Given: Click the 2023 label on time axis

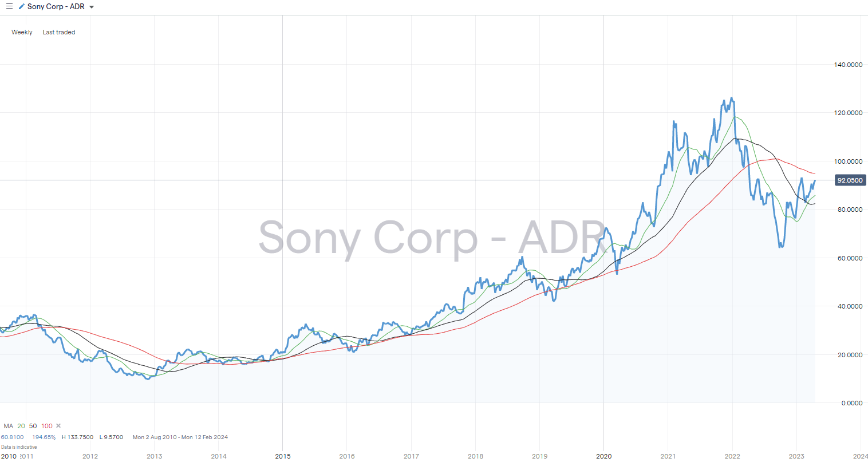Looking at the screenshot, I should tap(796, 456).
